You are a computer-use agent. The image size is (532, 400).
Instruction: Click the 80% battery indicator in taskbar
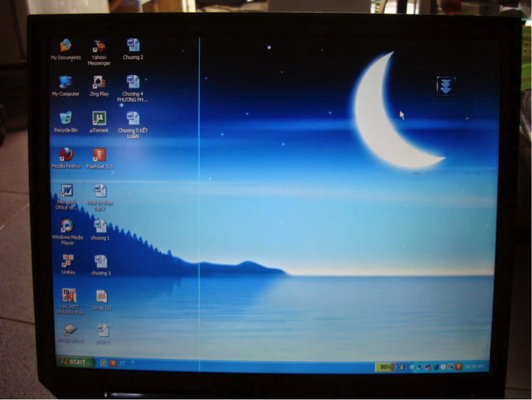pos(385,367)
